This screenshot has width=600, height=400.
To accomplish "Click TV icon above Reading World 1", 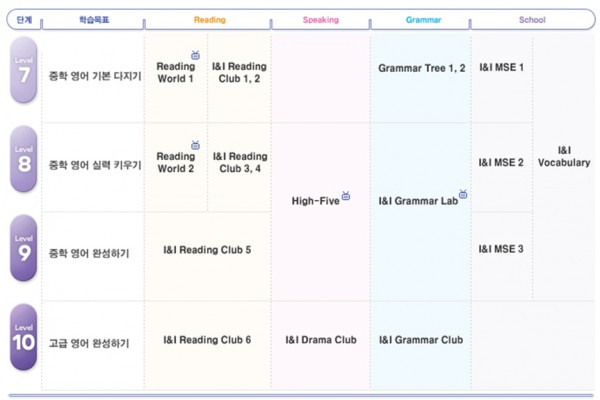I will tap(196, 55).
